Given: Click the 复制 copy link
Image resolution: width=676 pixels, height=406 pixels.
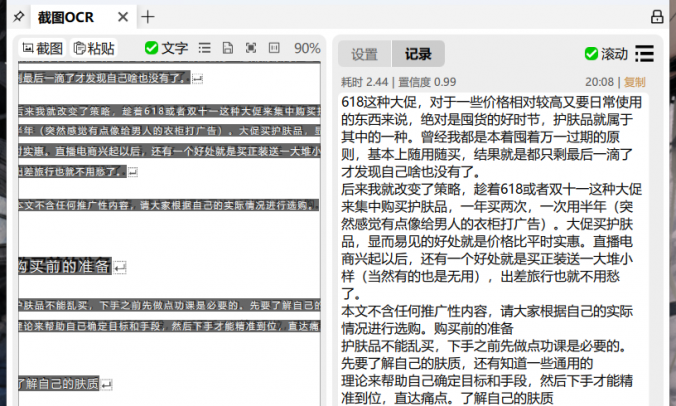Looking at the screenshot, I should tap(635, 82).
